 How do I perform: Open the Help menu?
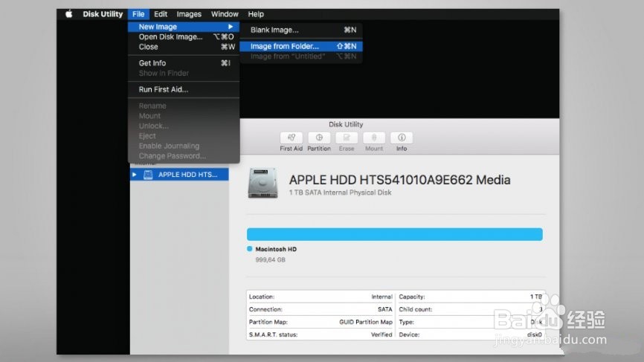click(x=256, y=14)
